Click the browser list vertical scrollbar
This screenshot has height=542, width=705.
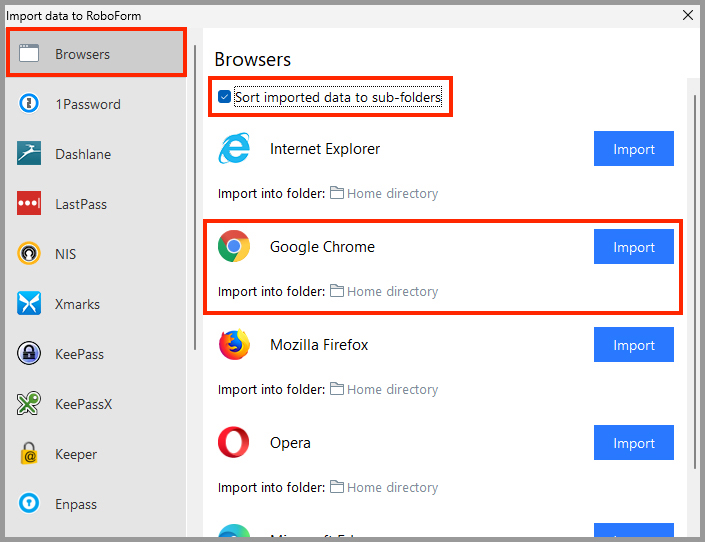click(x=696, y=280)
